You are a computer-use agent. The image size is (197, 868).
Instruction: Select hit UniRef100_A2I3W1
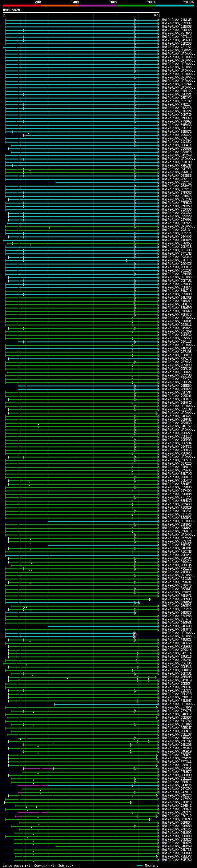click(x=177, y=579)
